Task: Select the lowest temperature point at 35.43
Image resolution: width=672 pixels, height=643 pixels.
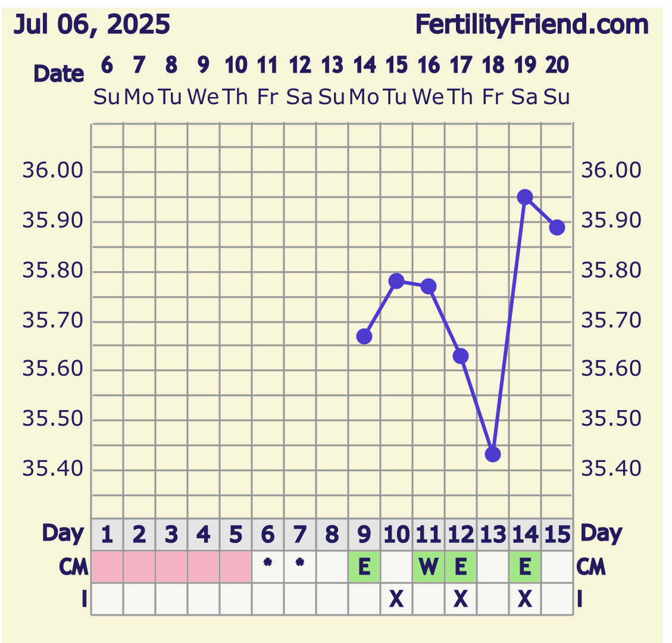Action: [x=492, y=454]
